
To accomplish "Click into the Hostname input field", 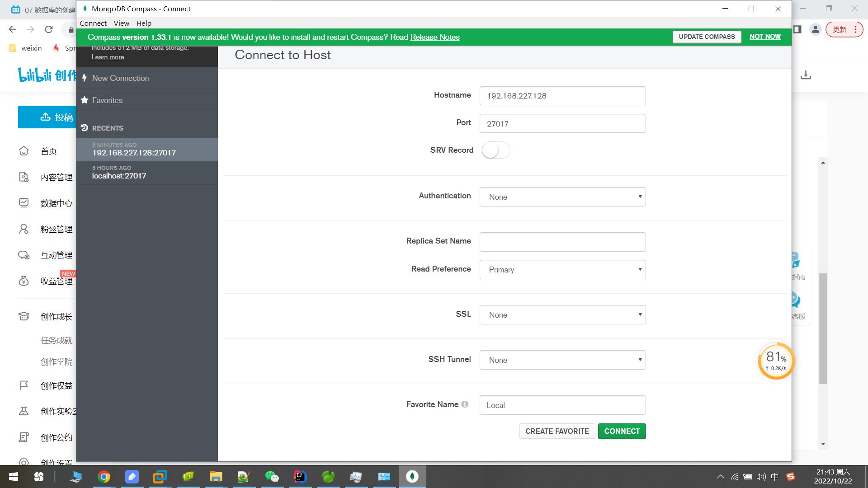I will coord(562,96).
